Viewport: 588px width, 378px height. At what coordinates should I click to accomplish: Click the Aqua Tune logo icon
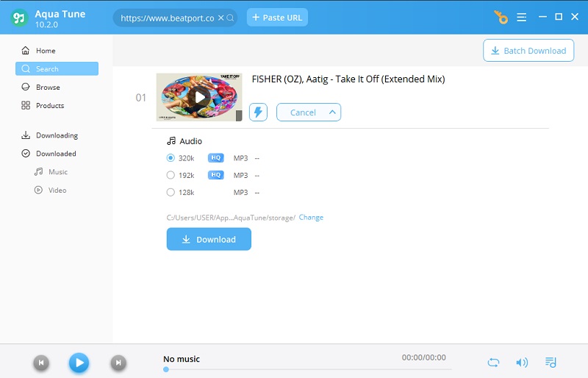[19, 18]
